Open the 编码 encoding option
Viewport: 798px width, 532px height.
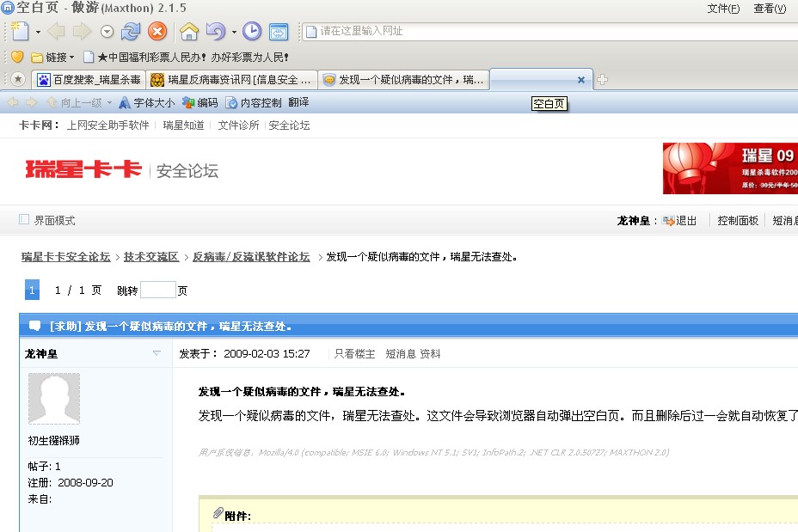click(x=200, y=103)
